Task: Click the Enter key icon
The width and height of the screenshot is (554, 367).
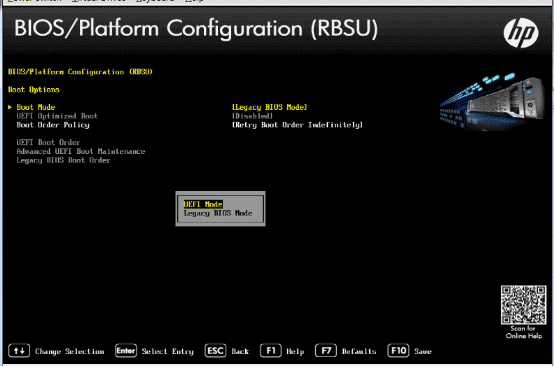Action: [x=126, y=351]
